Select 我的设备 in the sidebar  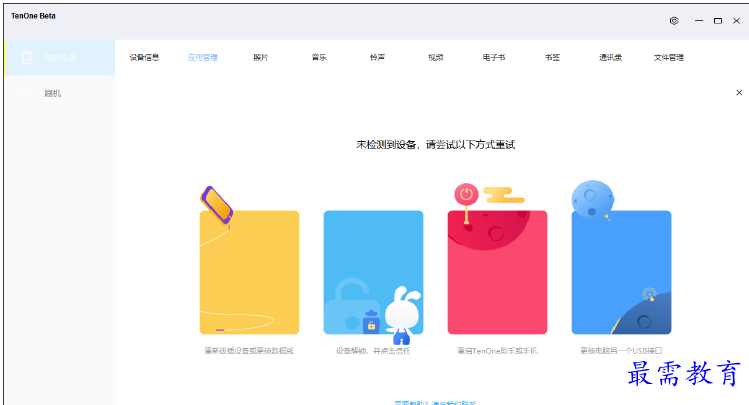60,57
